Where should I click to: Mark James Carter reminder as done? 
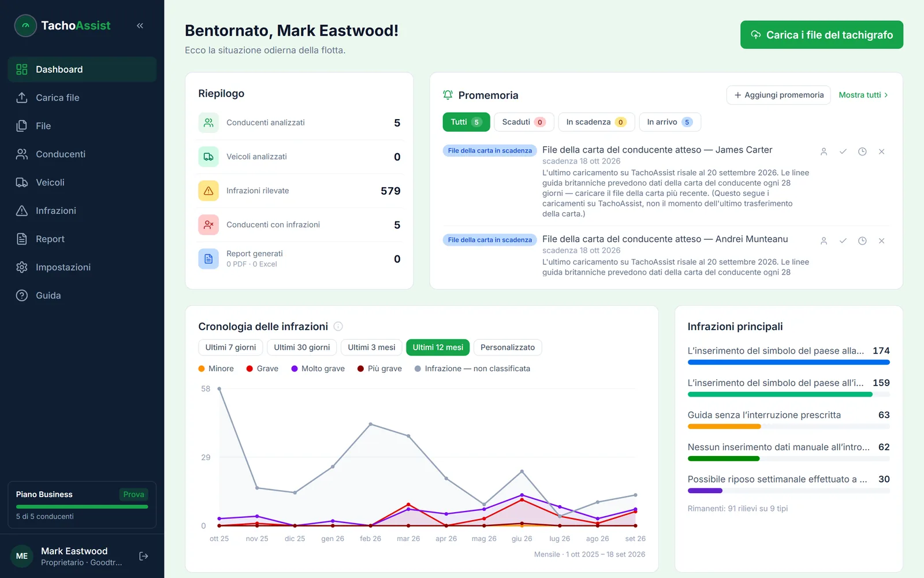(843, 151)
